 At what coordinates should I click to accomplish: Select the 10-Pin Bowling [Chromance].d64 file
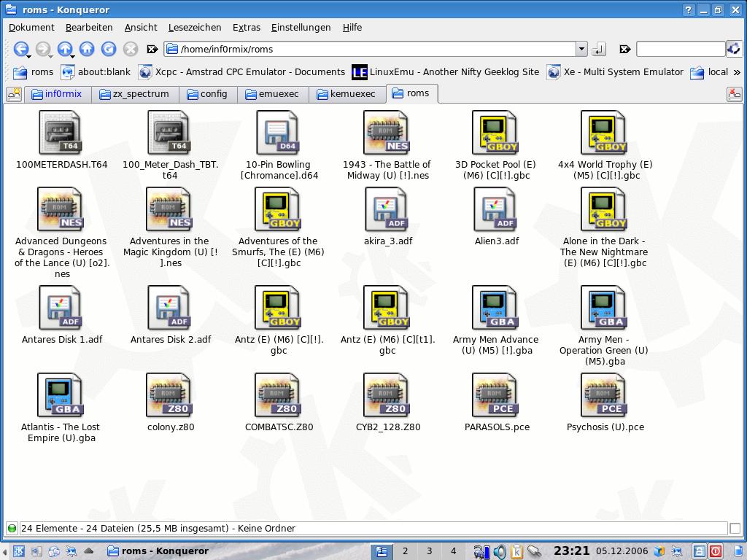click(x=277, y=133)
